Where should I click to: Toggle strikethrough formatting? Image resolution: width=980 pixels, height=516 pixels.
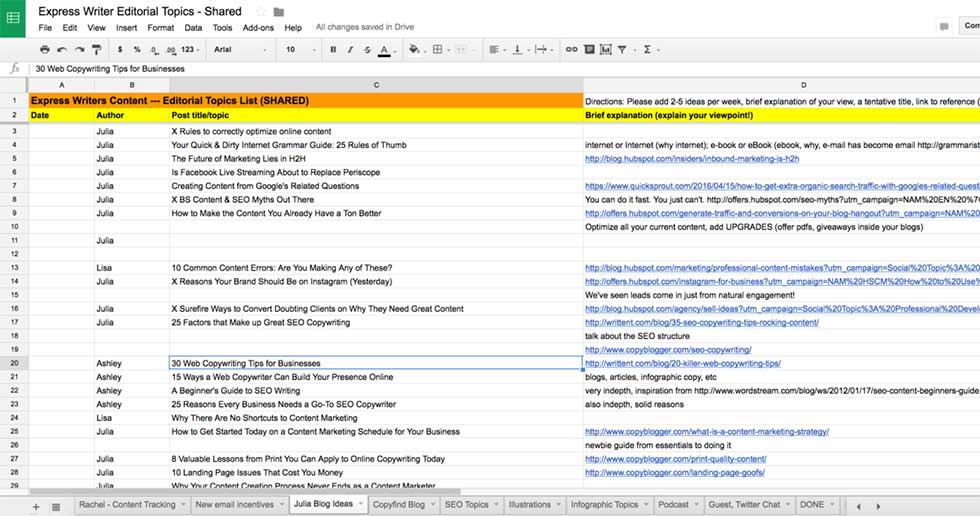click(x=367, y=49)
